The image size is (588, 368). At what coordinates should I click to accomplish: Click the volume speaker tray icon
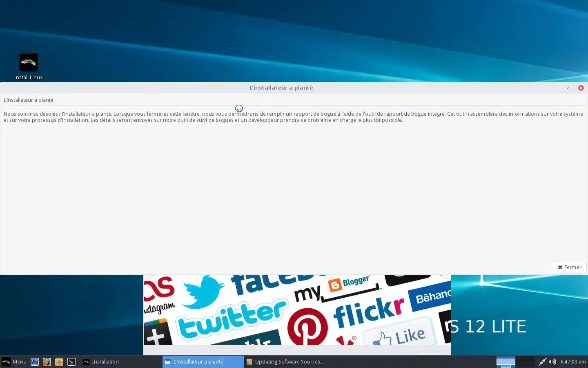552,361
